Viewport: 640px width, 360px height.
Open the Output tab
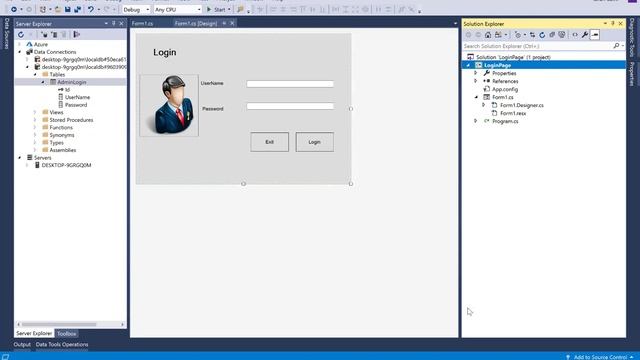(22, 344)
